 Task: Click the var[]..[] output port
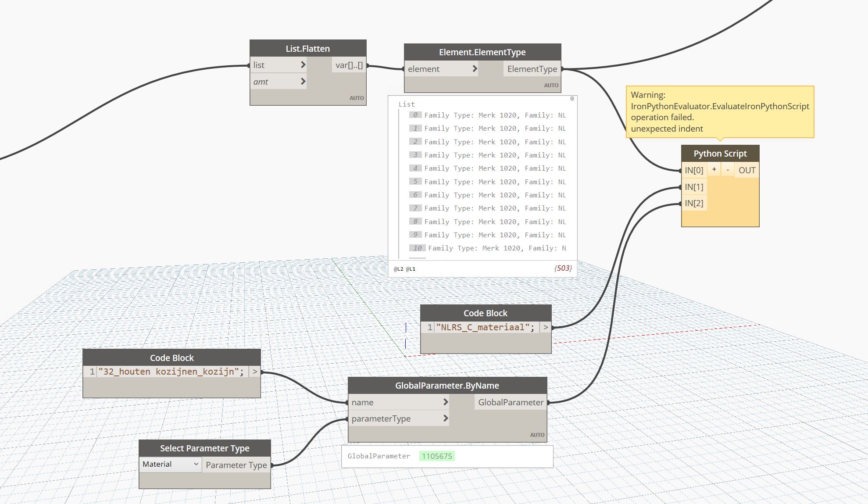pos(349,65)
